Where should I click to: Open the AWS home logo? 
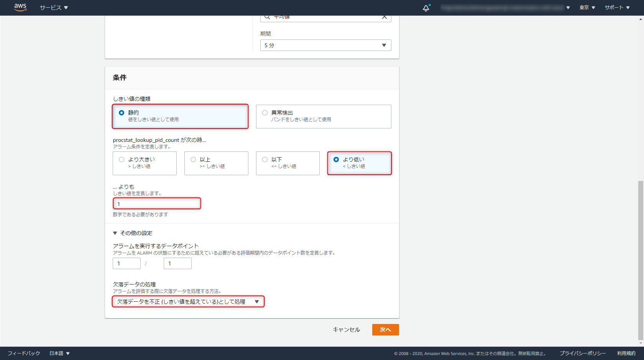pos(20,7)
